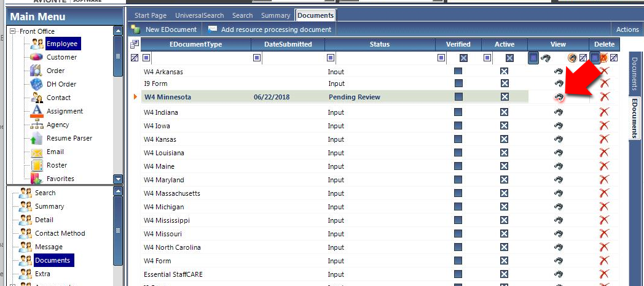Switch to the UniversalSearch tab
This screenshot has width=644, height=286.
pyautogui.click(x=200, y=15)
